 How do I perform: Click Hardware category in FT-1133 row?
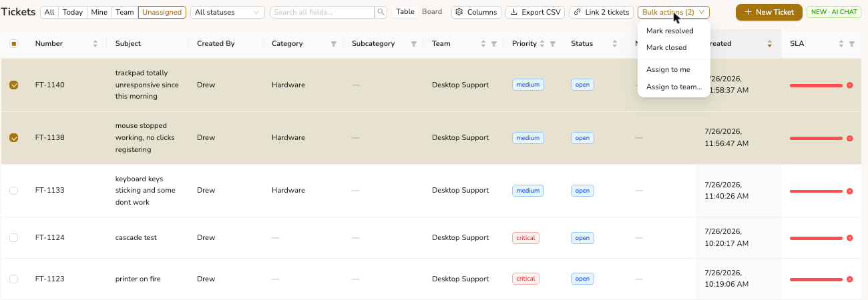[x=288, y=191]
